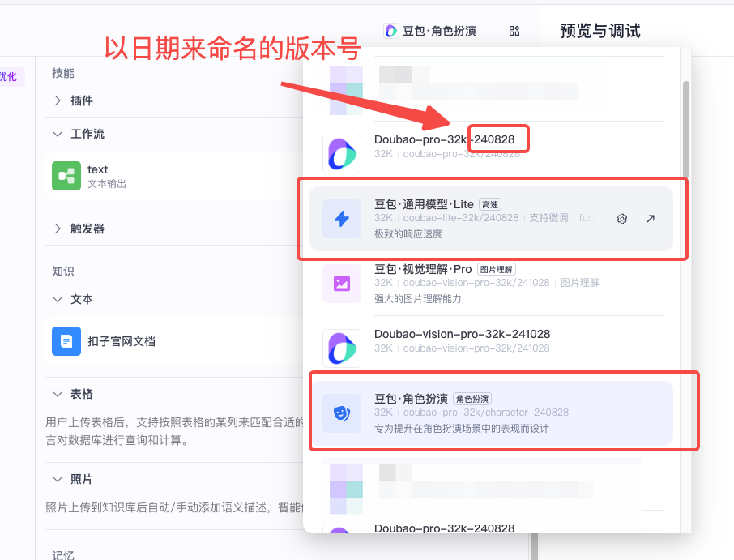Click doubao-pro-32k/character-240828 identifier text
Viewport: 734px width, 560px height.
486,412
